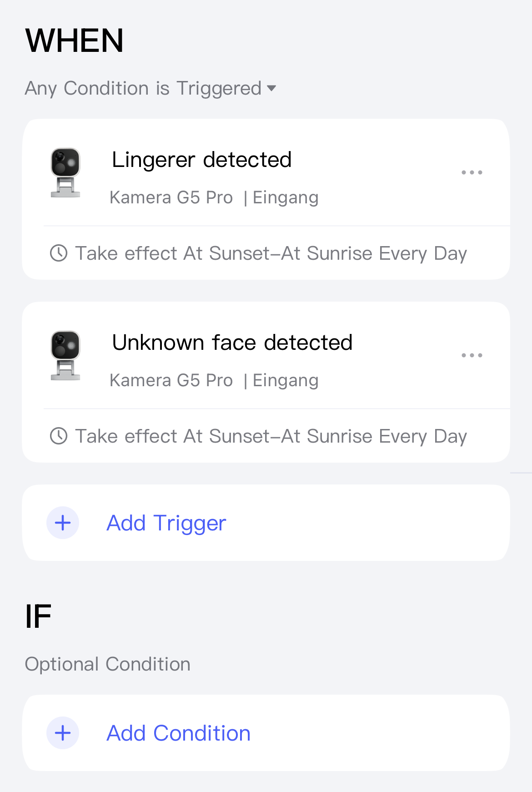Open Unknown face detected trigger details
This screenshot has height=792, width=532.
(x=232, y=343)
